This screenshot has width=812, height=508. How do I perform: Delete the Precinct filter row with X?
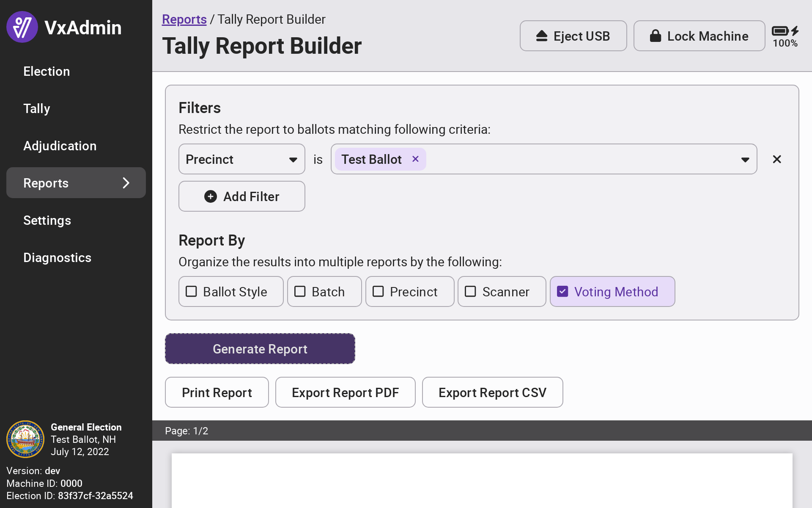coord(777,159)
